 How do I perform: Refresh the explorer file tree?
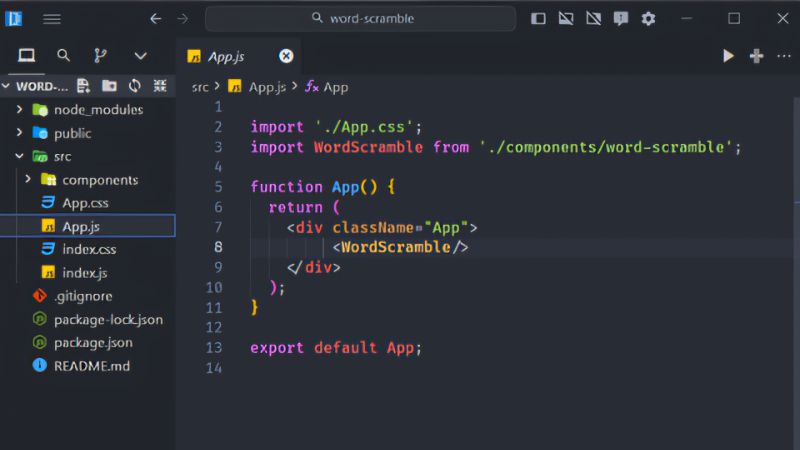click(135, 86)
